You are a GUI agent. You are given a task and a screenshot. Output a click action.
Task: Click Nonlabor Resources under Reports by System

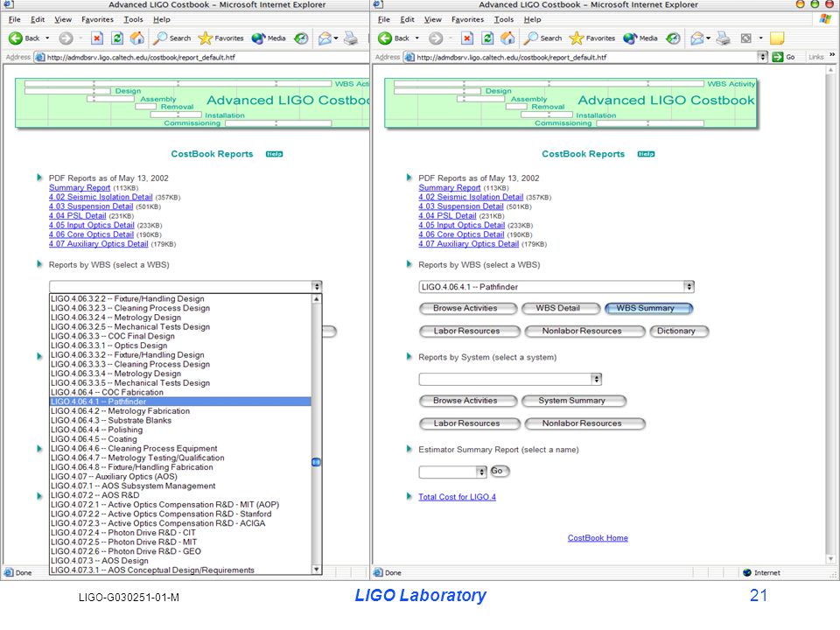point(585,423)
